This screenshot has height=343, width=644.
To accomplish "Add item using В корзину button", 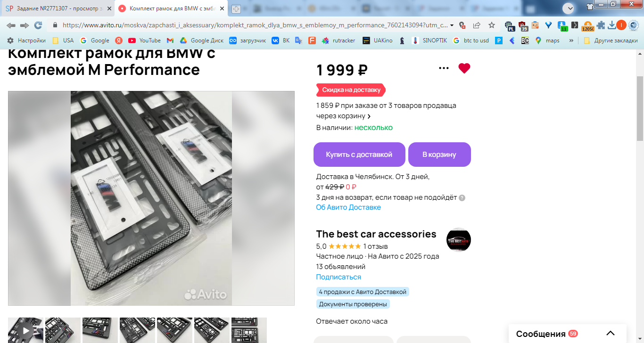I will point(439,155).
